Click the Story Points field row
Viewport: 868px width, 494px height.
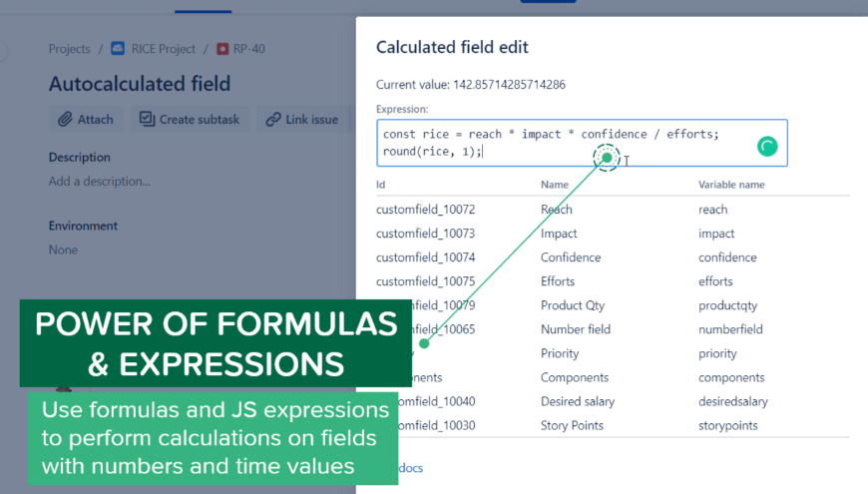pos(613,425)
